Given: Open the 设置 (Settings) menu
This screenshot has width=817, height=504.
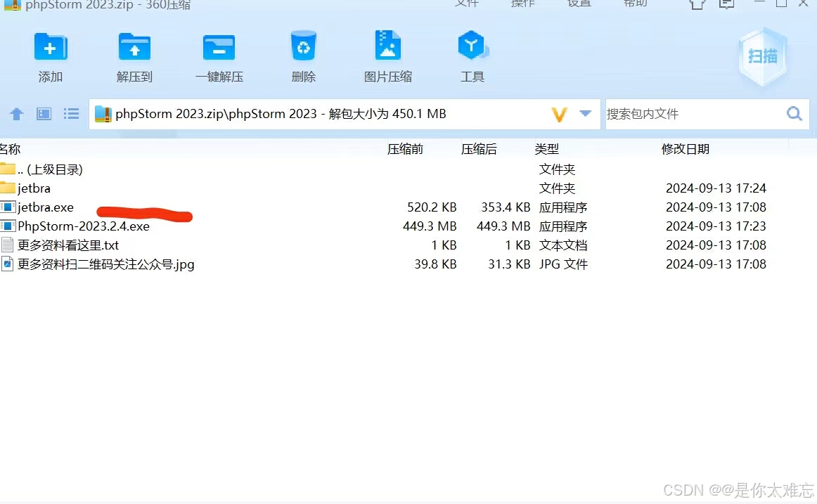Looking at the screenshot, I should (579, 3).
